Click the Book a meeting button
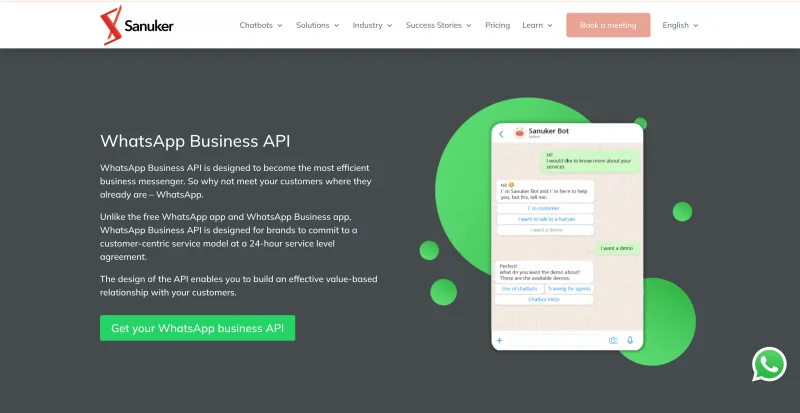Screen dimensions: 800x413 608,25
